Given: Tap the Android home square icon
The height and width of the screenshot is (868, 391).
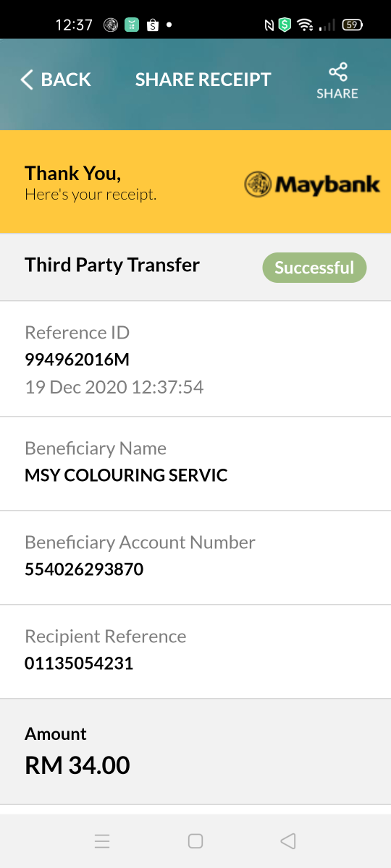Looking at the screenshot, I should point(195,841).
